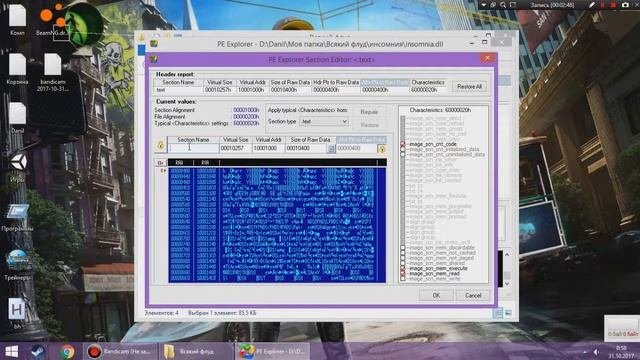Click the OK button
Viewport: 640px width, 360px height.
point(436,295)
